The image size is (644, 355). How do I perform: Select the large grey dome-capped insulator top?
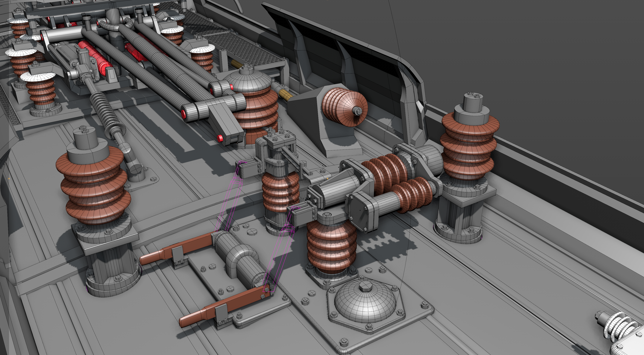[x=247, y=81]
